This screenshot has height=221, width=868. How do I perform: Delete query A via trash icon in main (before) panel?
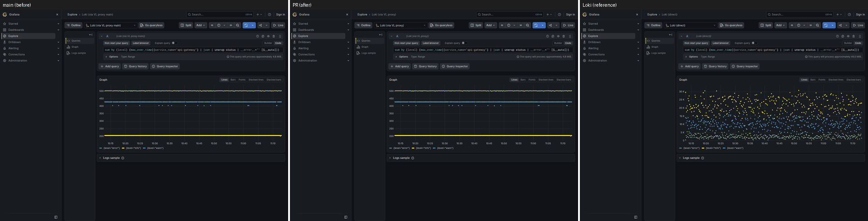[x=274, y=36]
